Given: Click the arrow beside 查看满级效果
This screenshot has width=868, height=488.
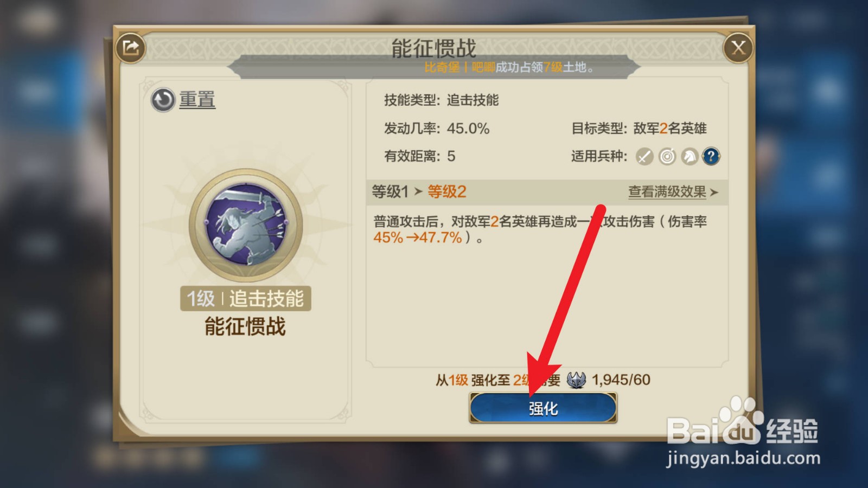Looking at the screenshot, I should pyautogui.click(x=714, y=192).
